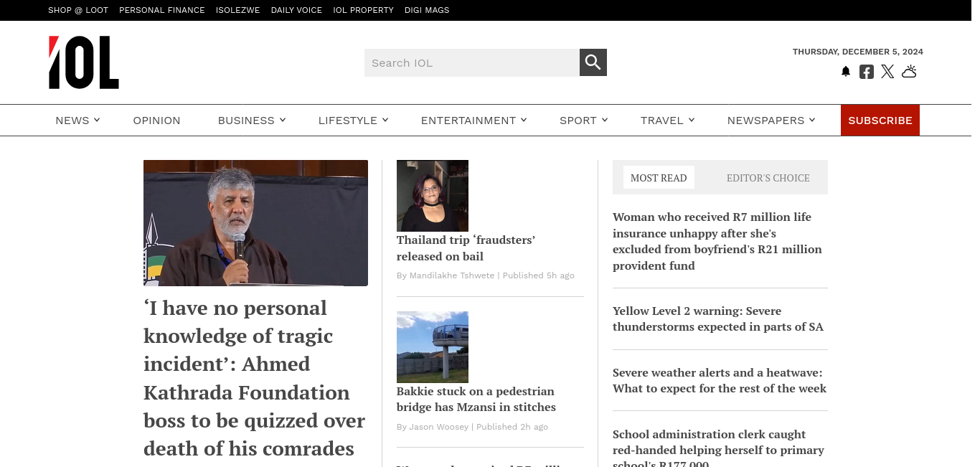The image size is (980, 467).
Task: Open the Opinion section
Action: [x=156, y=121]
